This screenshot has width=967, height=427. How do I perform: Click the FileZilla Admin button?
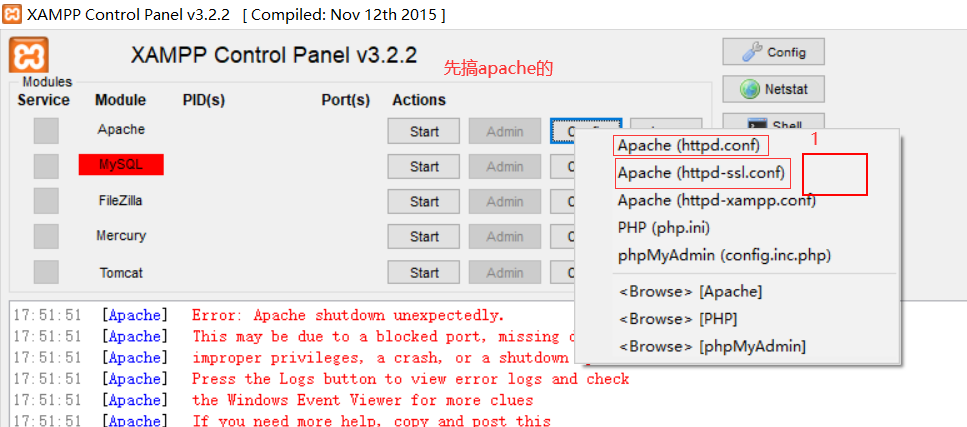coord(504,202)
